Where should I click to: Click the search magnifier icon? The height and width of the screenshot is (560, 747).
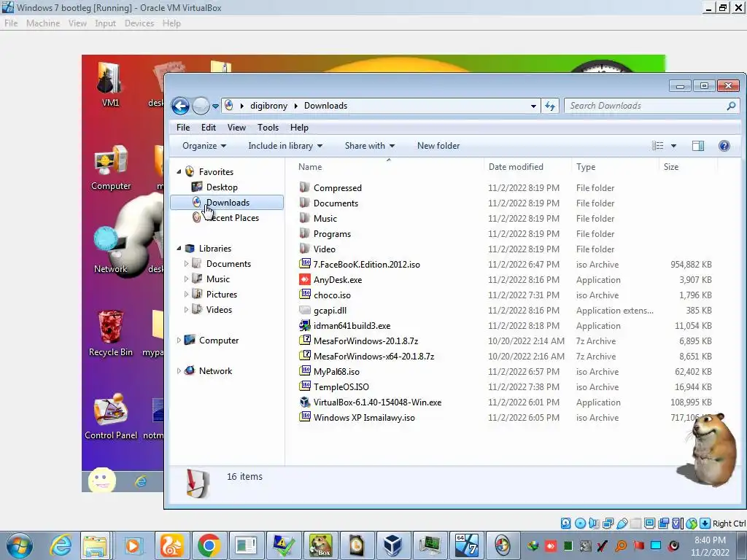(x=731, y=106)
